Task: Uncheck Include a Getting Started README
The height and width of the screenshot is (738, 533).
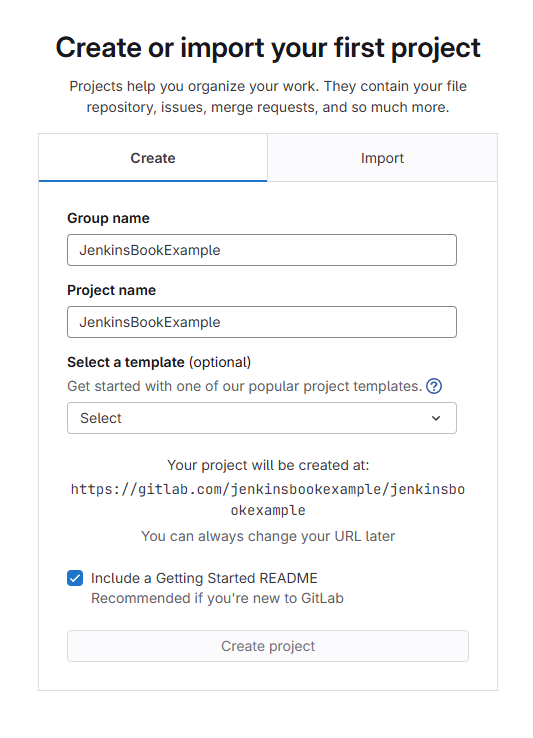Action: [75, 578]
